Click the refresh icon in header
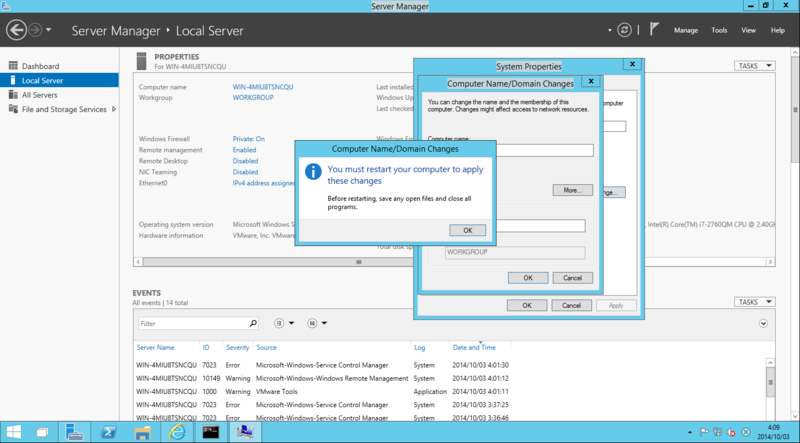Image resolution: width=800 pixels, height=443 pixels. point(624,30)
